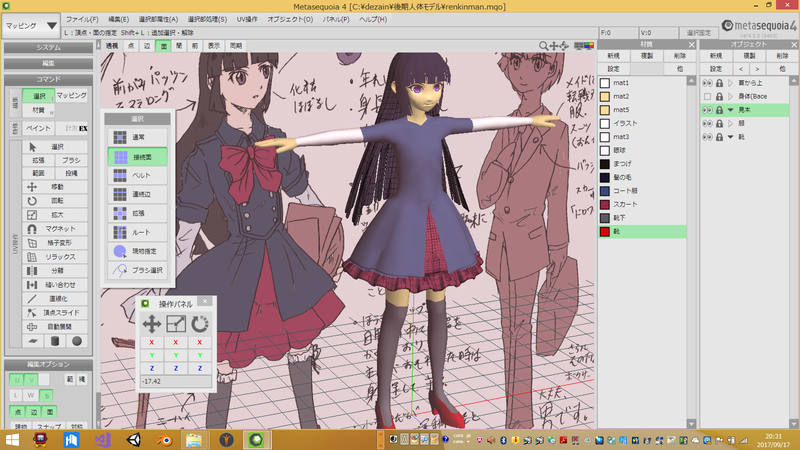Choose the 拡大 scale tool
Viewport: 800px width, 450px height.
[x=55, y=215]
